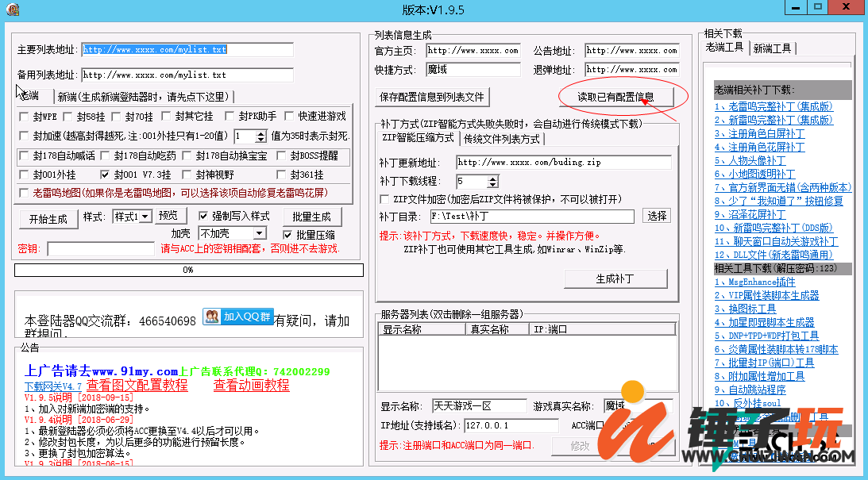This screenshot has width=868, height=480.
Task: Click the 读取已有配置信息 button
Action: point(615,97)
